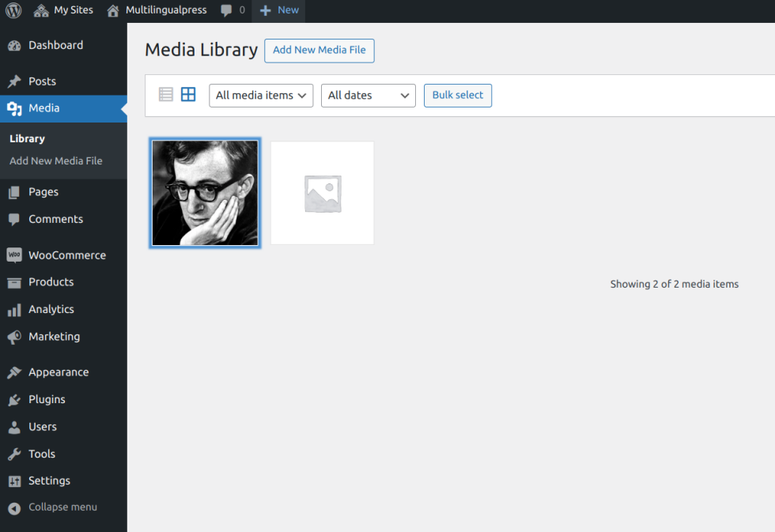The image size is (775, 532).
Task: Click the Posts pushpin icon
Action: [x=14, y=81]
